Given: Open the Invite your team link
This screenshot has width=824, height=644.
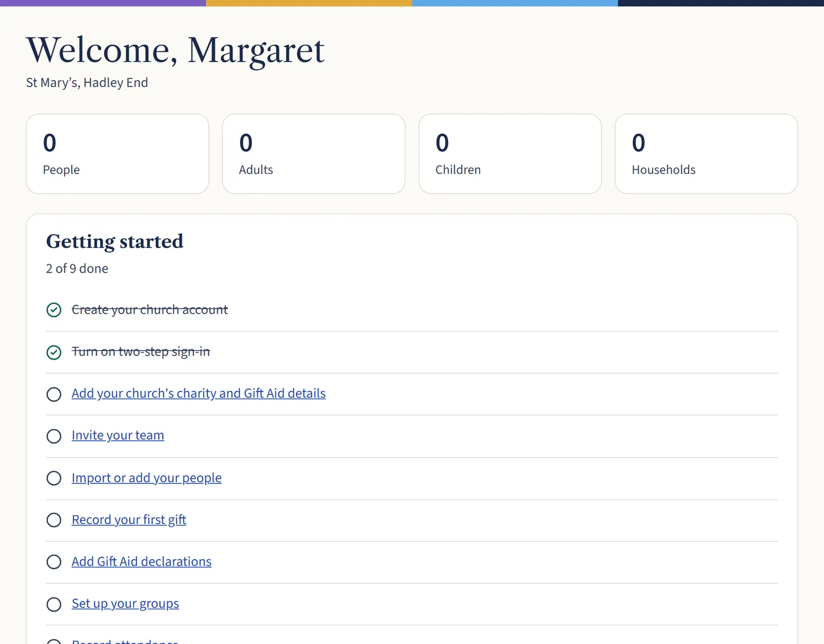Looking at the screenshot, I should pyautogui.click(x=118, y=435).
